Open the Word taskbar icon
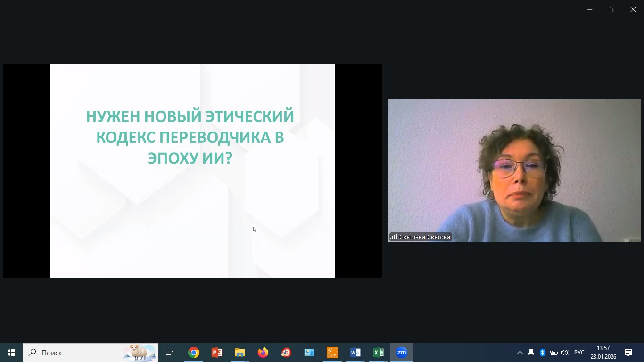 [355, 353]
